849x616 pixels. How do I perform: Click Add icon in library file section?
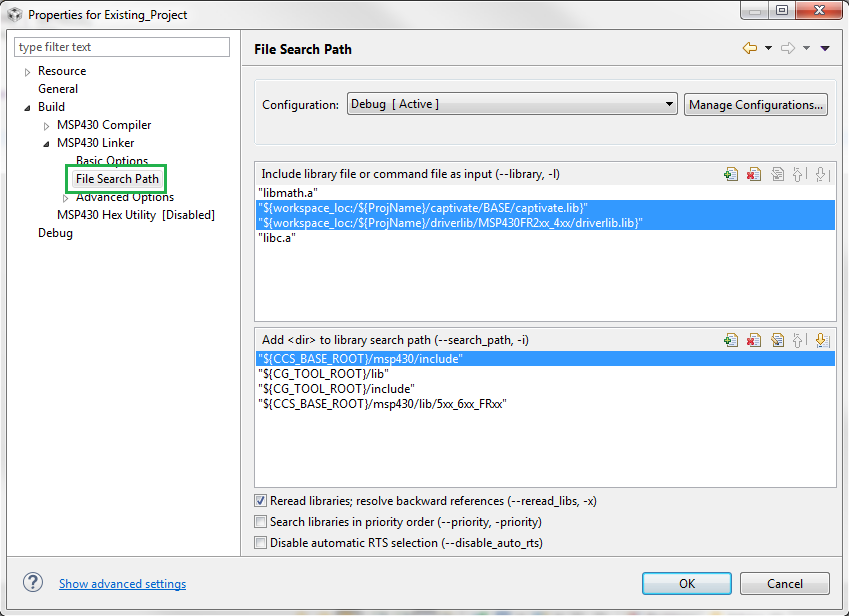tap(731, 174)
